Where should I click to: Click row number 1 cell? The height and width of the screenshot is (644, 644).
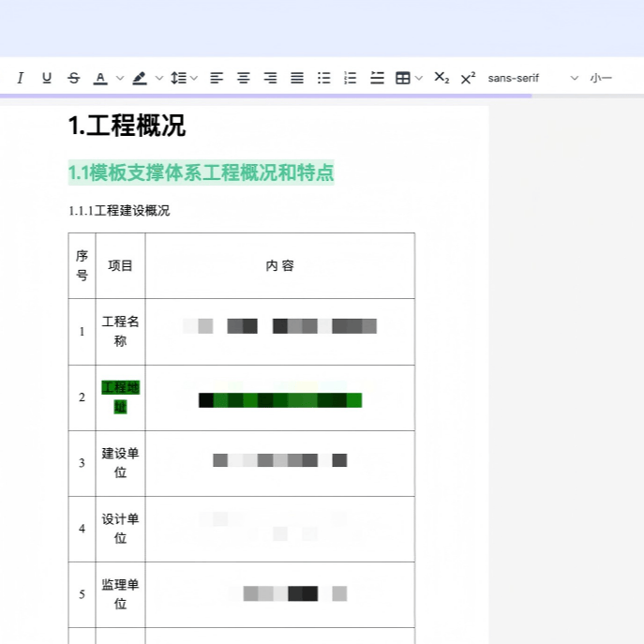click(82, 332)
